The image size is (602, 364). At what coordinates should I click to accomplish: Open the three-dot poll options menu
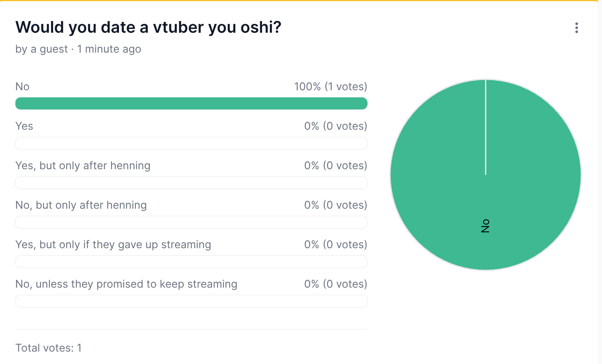[576, 28]
